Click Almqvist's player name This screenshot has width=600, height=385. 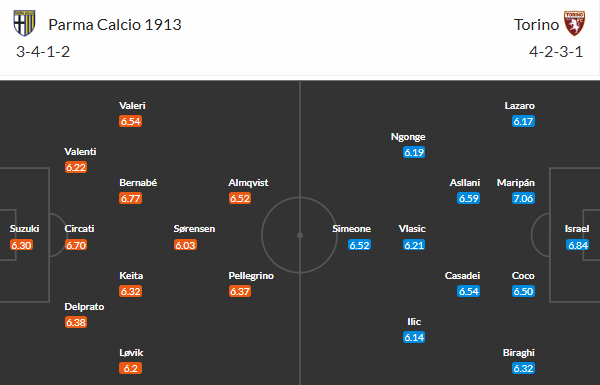point(248,183)
